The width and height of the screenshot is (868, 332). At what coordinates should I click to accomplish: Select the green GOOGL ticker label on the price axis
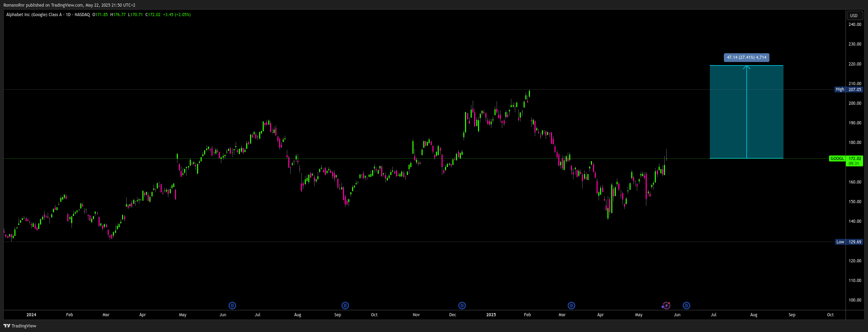click(837, 159)
